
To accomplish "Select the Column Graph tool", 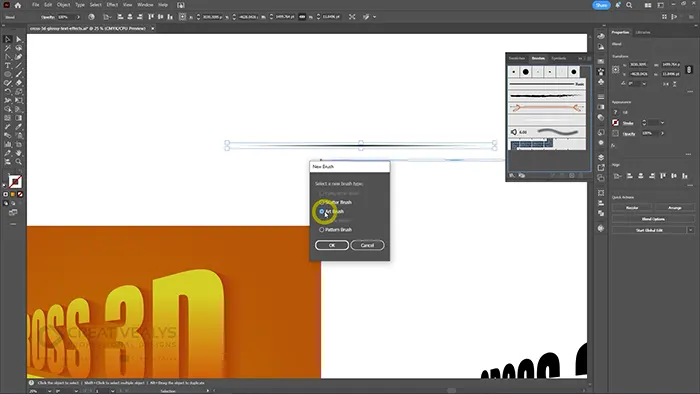I will click(x=8, y=144).
